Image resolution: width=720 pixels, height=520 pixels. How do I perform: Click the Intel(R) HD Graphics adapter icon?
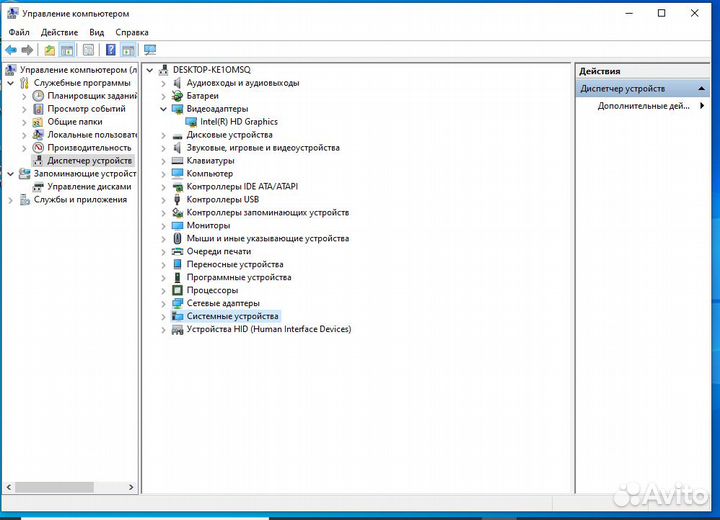[191, 122]
